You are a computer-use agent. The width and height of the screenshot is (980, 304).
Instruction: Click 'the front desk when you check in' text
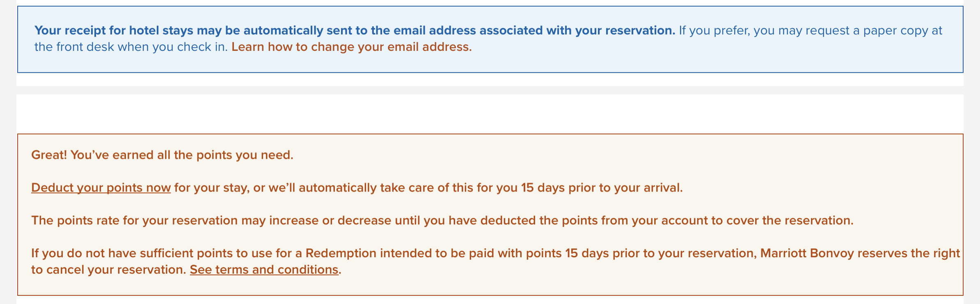(x=131, y=47)
